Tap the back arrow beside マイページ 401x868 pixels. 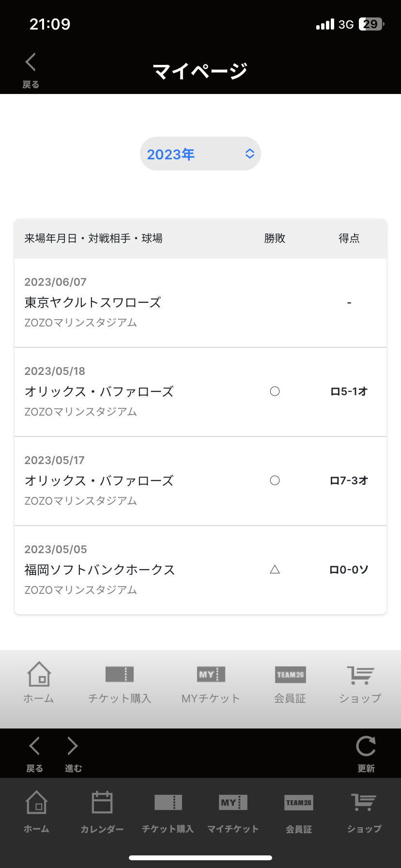pos(31,63)
